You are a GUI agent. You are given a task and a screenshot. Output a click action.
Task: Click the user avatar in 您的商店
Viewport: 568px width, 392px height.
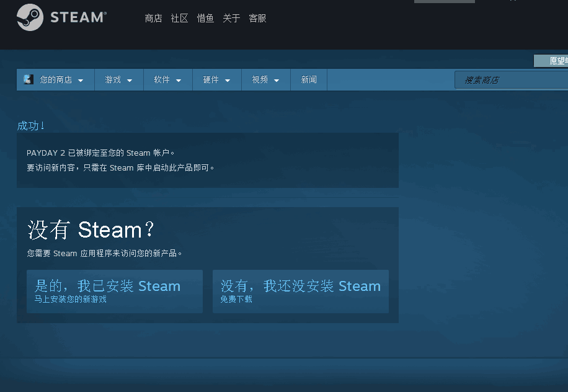coord(29,79)
